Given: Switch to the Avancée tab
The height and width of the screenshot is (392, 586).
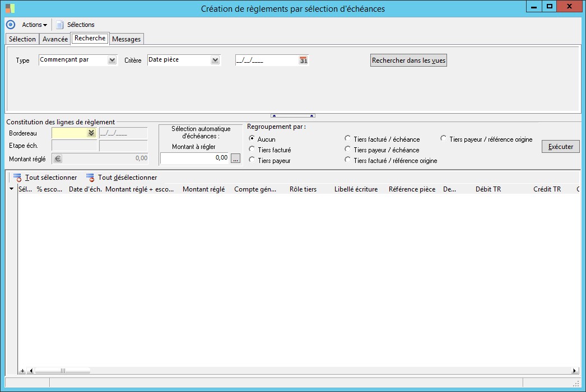Looking at the screenshot, I should point(55,39).
